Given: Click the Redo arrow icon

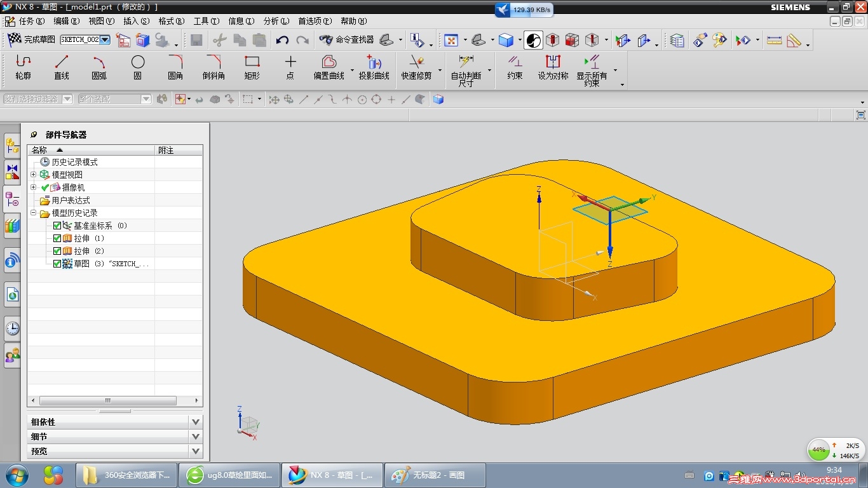Looking at the screenshot, I should click(x=302, y=40).
